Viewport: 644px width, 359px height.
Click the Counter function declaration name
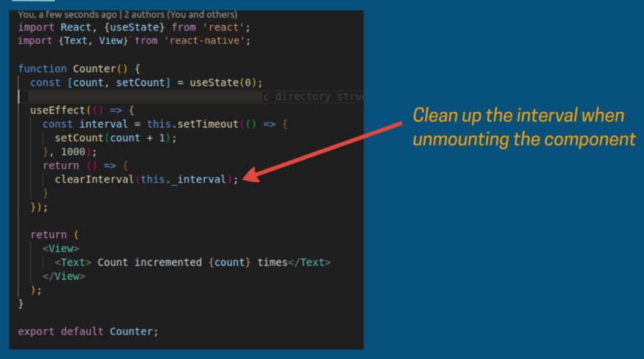[94, 69]
